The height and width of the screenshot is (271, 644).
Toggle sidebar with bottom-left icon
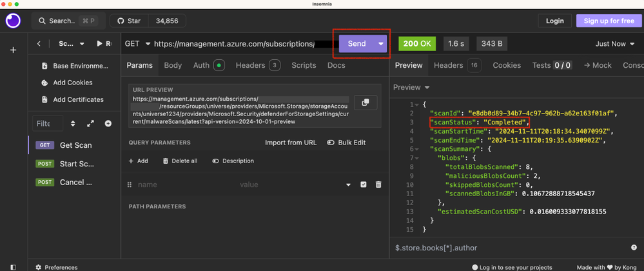pos(13,267)
